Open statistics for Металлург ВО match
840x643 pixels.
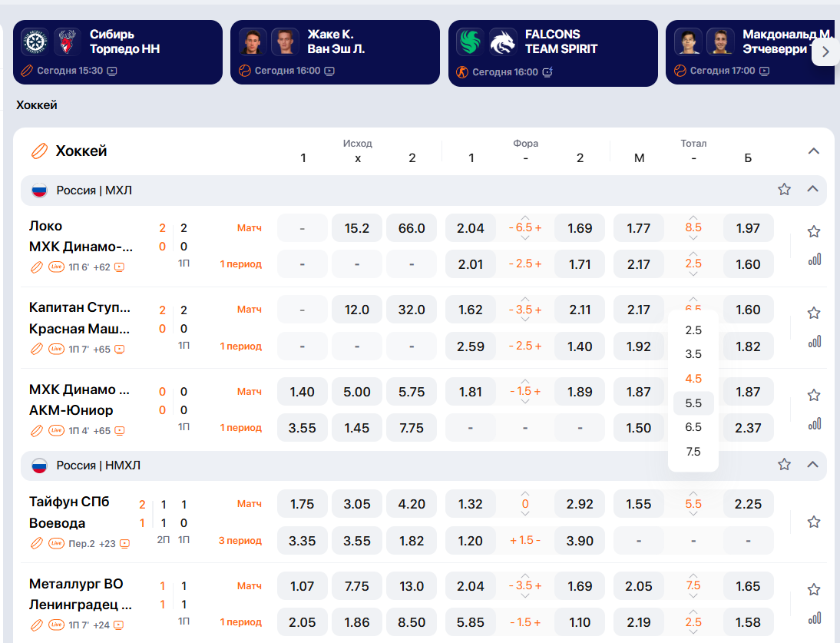[x=814, y=618]
